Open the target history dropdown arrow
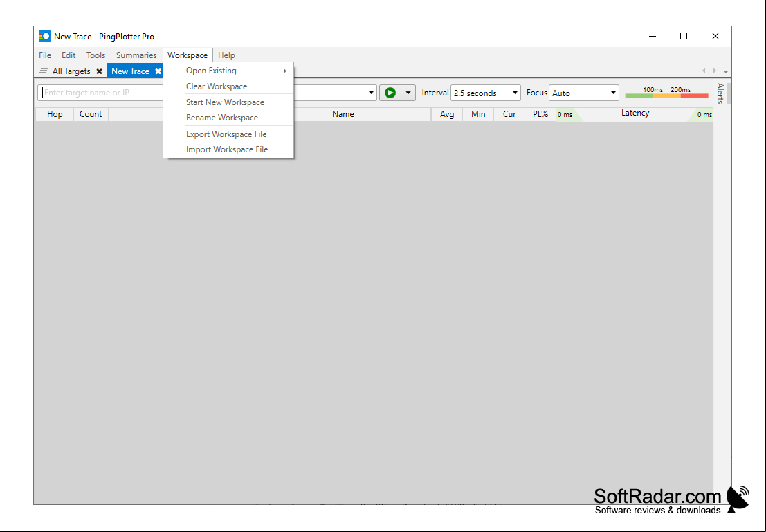Screen dimensions: 766x532 (x=371, y=93)
